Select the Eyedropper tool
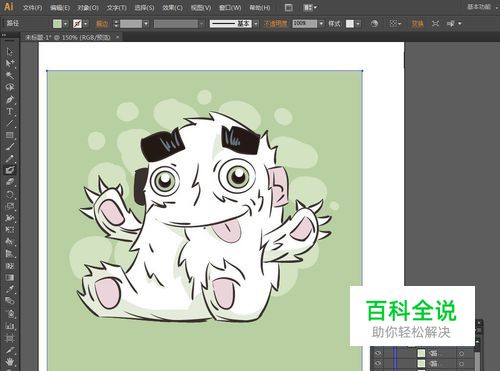Image resolution: width=500 pixels, height=371 pixels. click(9, 289)
